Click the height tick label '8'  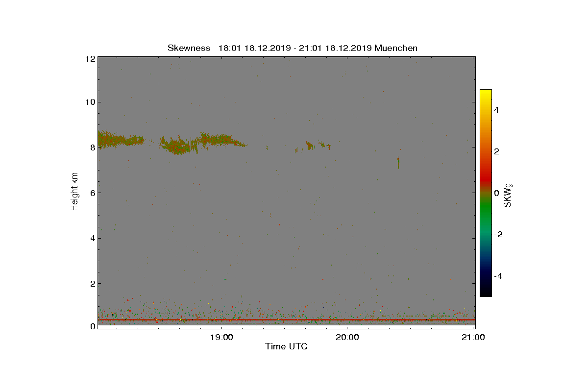click(92, 147)
